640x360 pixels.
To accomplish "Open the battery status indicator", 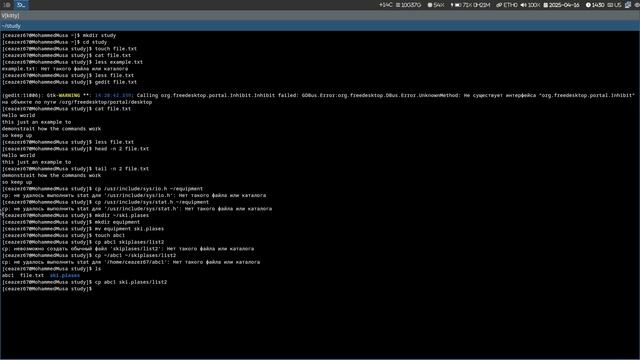I will 470,5.
